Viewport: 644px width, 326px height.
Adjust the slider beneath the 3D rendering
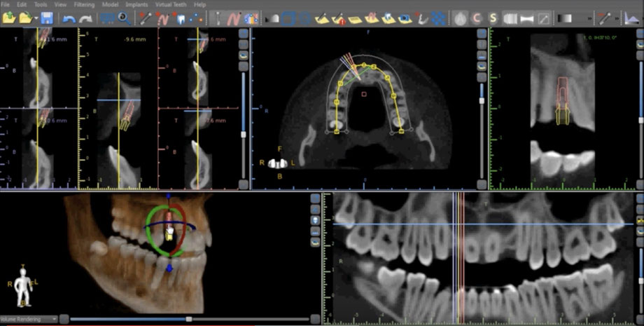pos(188,319)
